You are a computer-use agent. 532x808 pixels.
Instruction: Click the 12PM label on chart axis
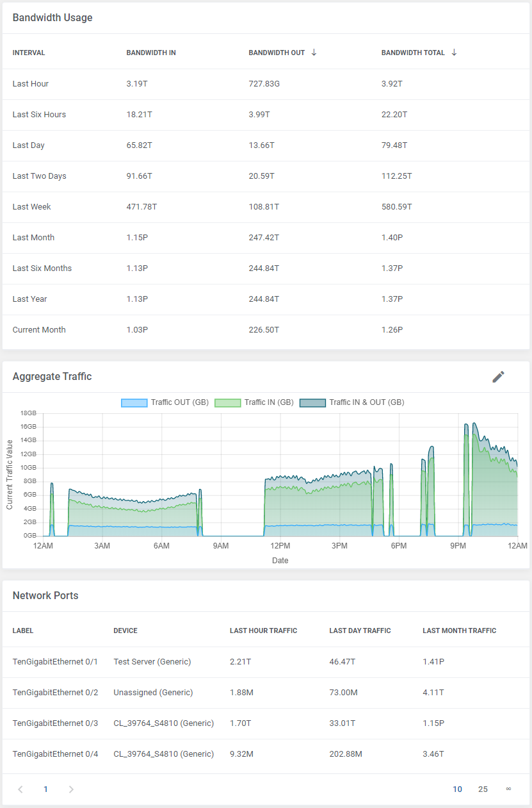tap(280, 546)
